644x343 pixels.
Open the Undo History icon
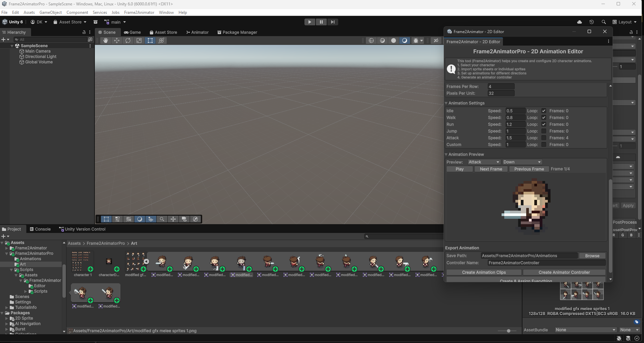coord(592,22)
